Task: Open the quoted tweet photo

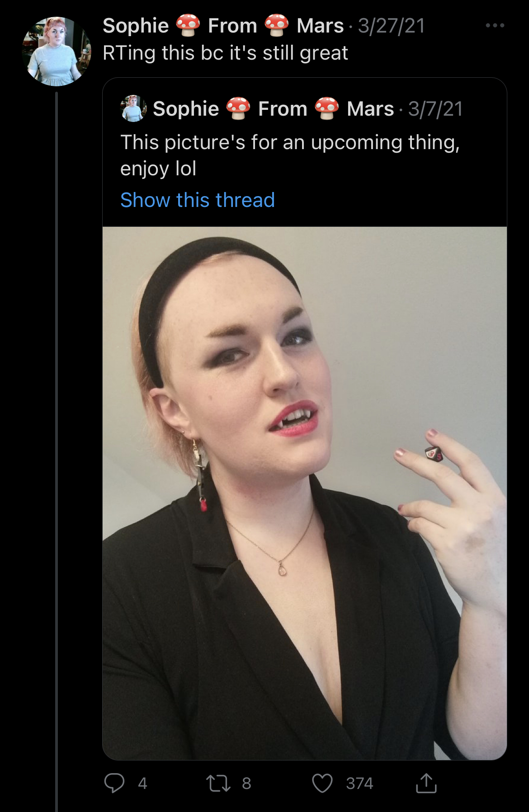Action: [x=305, y=493]
